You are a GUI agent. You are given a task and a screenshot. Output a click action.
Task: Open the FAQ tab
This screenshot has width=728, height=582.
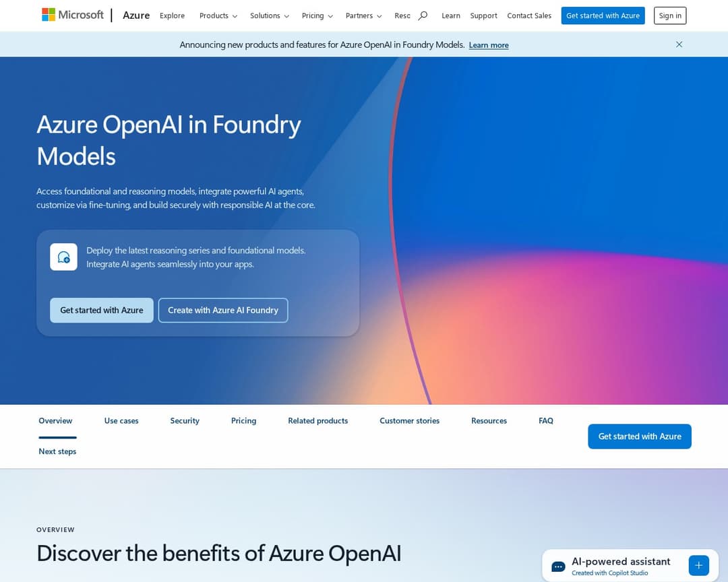coord(546,421)
